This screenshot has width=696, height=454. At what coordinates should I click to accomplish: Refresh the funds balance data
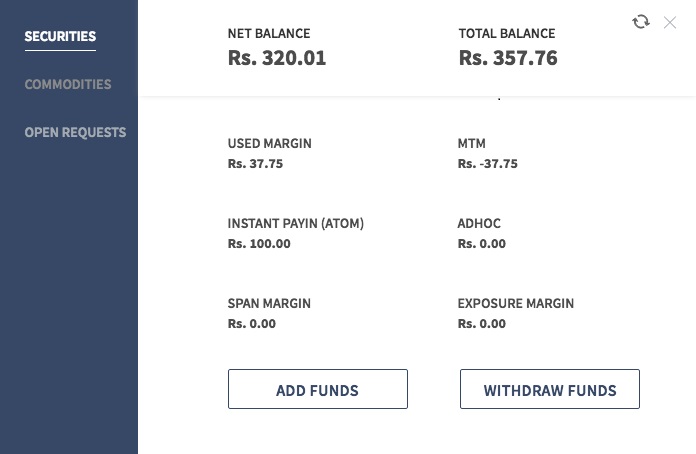click(x=641, y=22)
